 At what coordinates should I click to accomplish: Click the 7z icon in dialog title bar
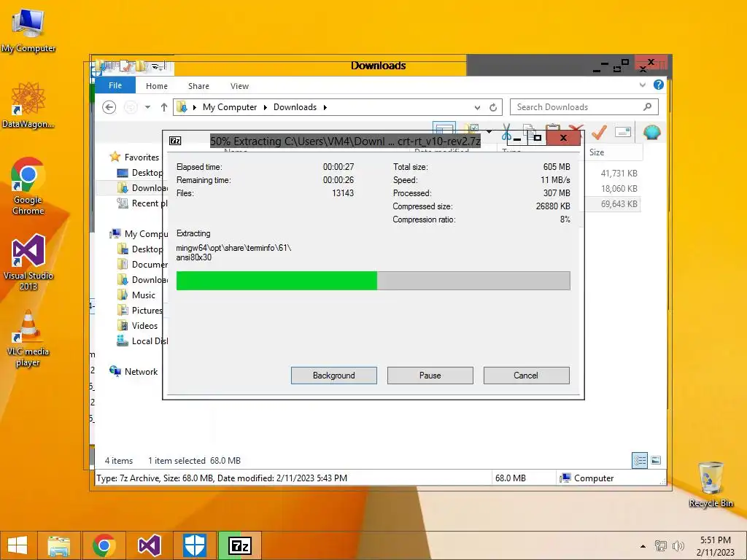(x=175, y=141)
